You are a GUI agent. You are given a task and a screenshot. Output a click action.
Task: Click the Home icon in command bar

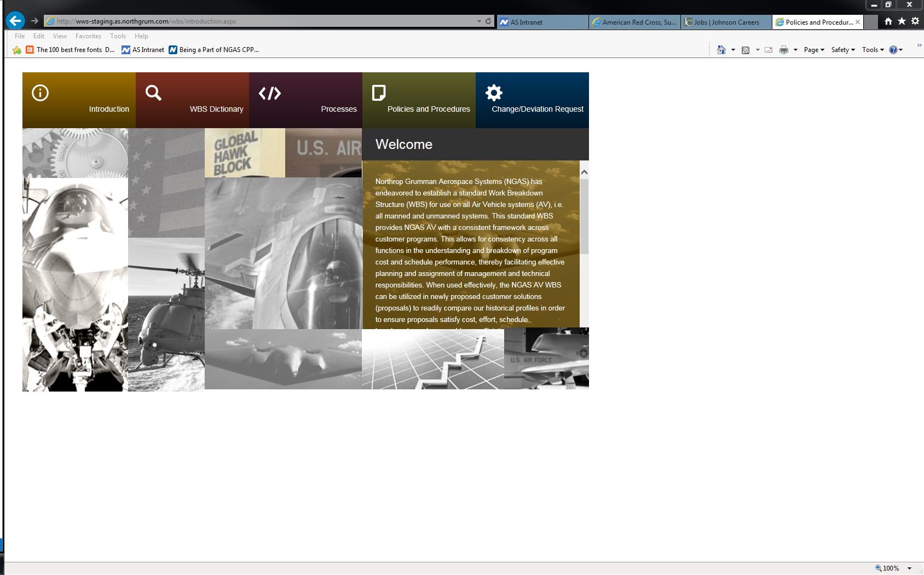721,50
